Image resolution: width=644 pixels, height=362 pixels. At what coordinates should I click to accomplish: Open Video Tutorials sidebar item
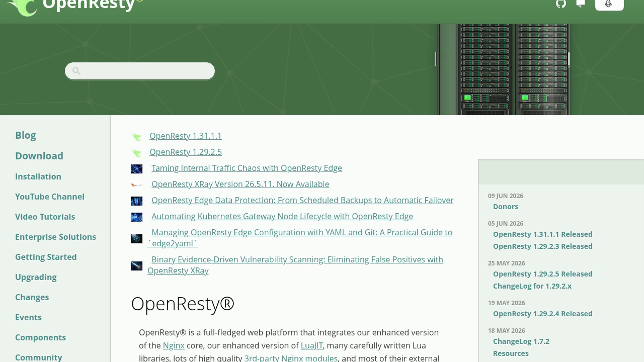coord(45,217)
